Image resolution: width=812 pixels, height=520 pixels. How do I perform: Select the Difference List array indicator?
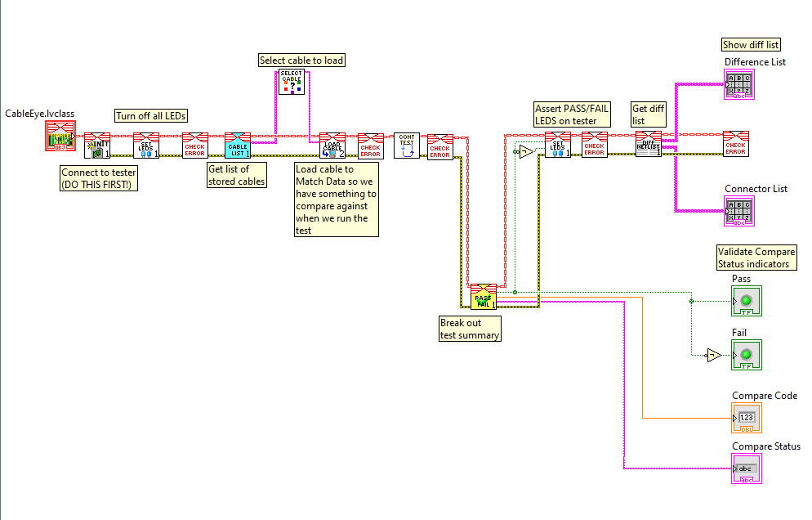(x=739, y=84)
